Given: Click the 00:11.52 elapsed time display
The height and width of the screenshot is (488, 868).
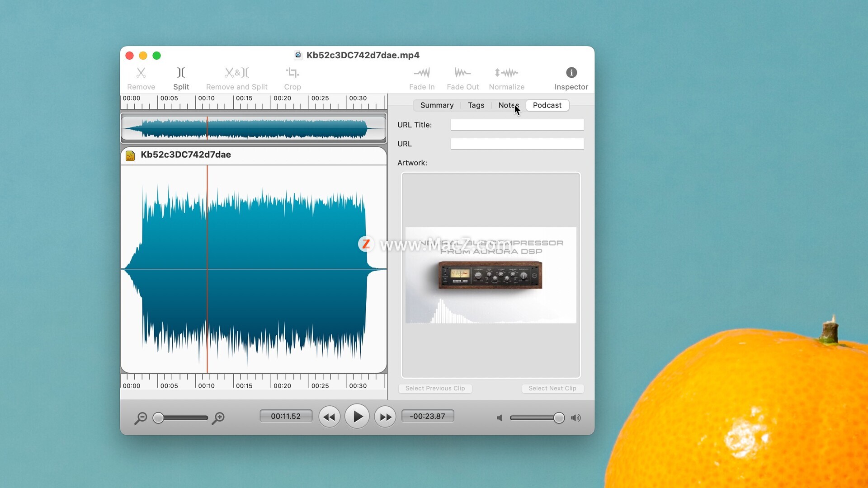Looking at the screenshot, I should point(286,416).
